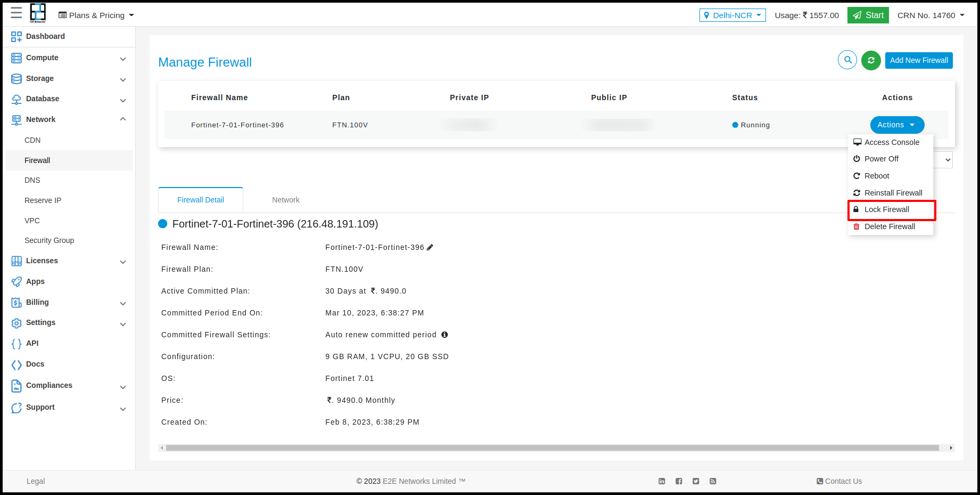
Task: Click the Twitter footer icon
Action: click(696, 481)
